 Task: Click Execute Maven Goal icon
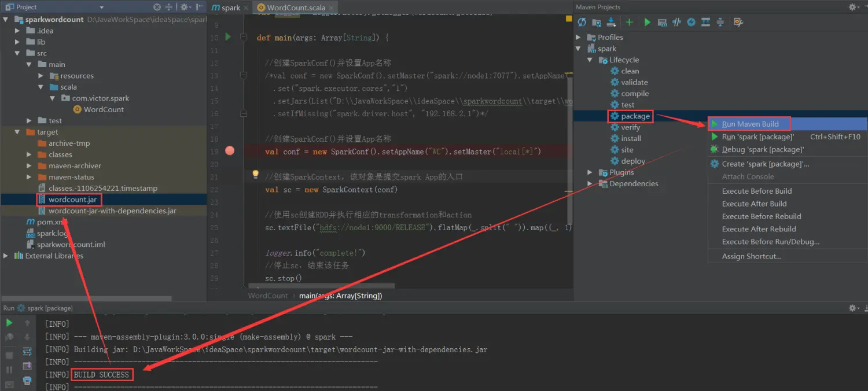pos(662,22)
